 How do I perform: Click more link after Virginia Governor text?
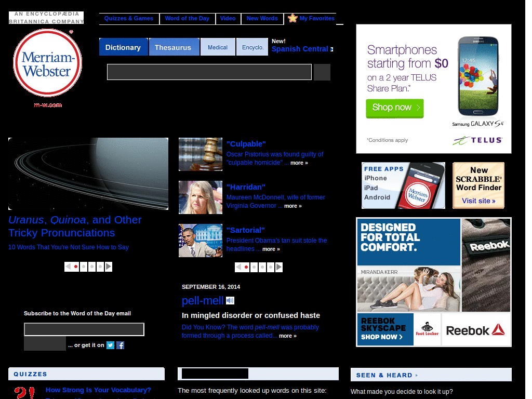click(293, 206)
